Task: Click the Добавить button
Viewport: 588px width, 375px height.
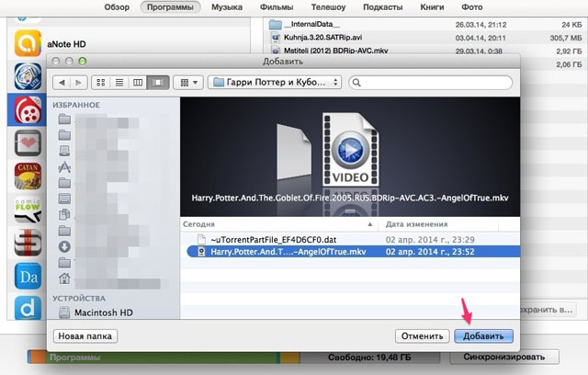Action: (x=483, y=336)
